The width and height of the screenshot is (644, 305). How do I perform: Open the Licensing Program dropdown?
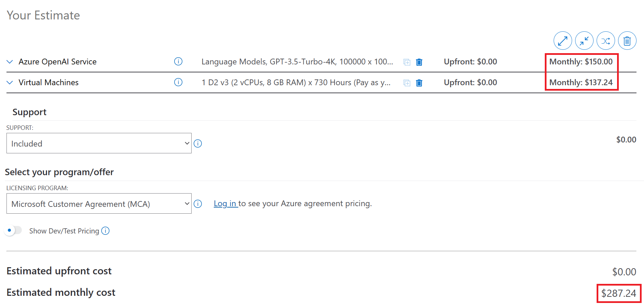tap(99, 203)
